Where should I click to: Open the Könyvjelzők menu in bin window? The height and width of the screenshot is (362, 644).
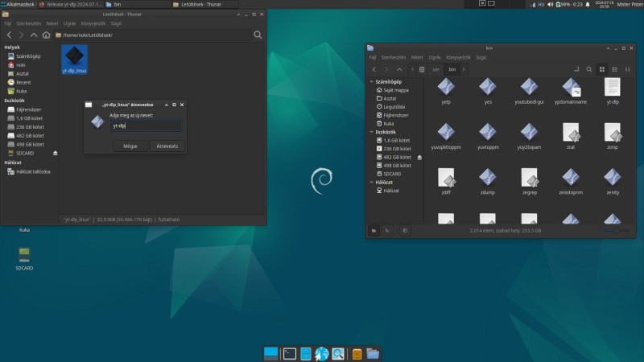click(x=458, y=57)
